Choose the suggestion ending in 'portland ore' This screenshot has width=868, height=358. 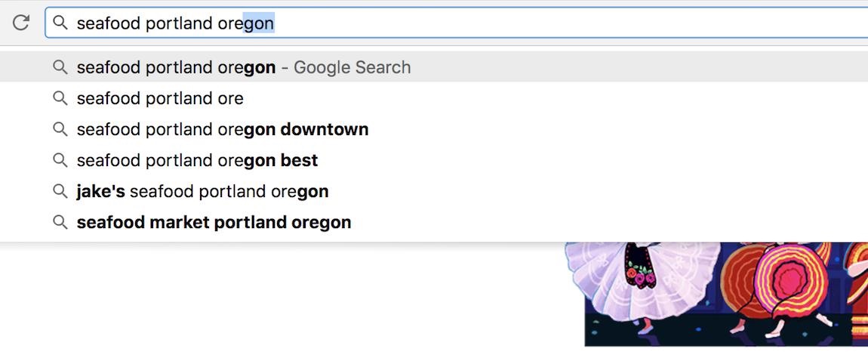point(160,98)
